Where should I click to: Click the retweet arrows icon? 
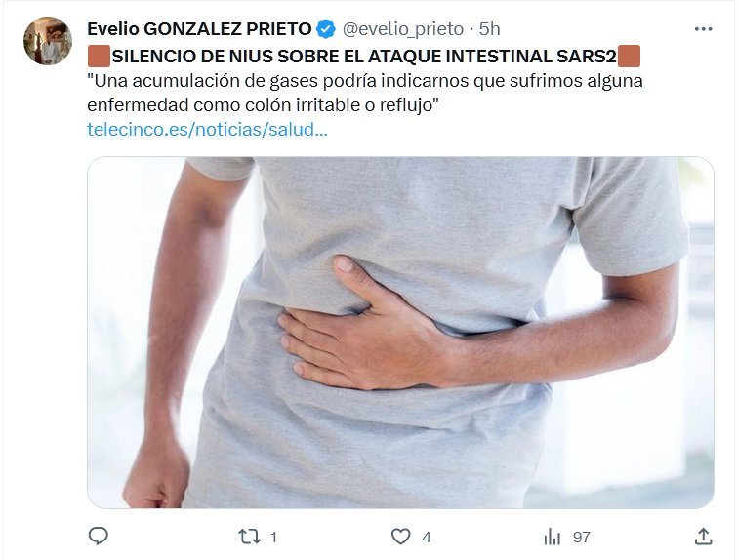[249, 537]
